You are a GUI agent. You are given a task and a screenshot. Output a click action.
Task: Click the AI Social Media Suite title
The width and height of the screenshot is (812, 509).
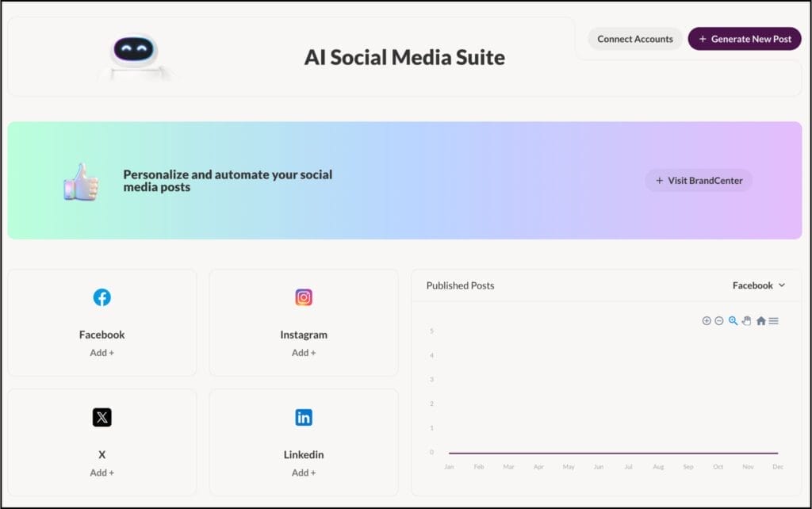pos(404,57)
